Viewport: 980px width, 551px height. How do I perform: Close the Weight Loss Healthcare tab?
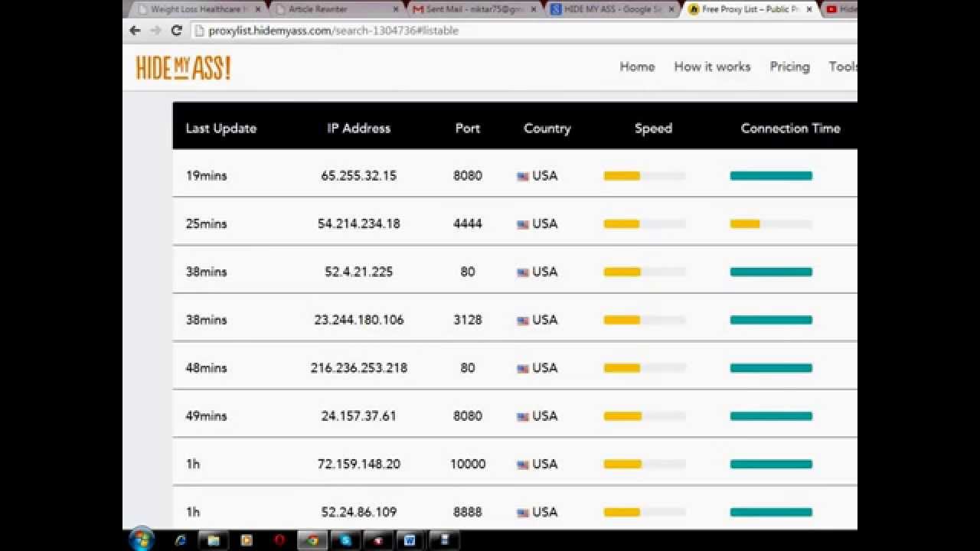(258, 9)
